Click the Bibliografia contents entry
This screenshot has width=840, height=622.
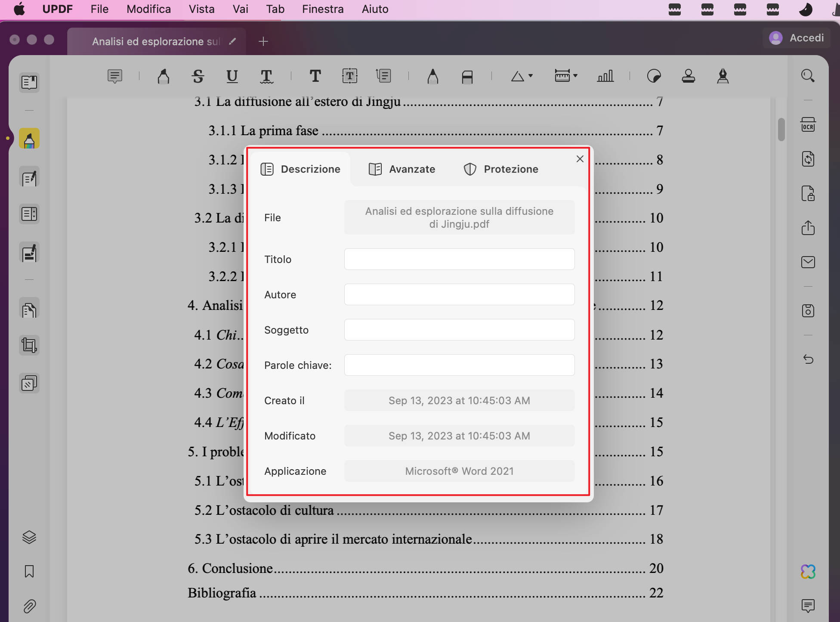point(425,593)
